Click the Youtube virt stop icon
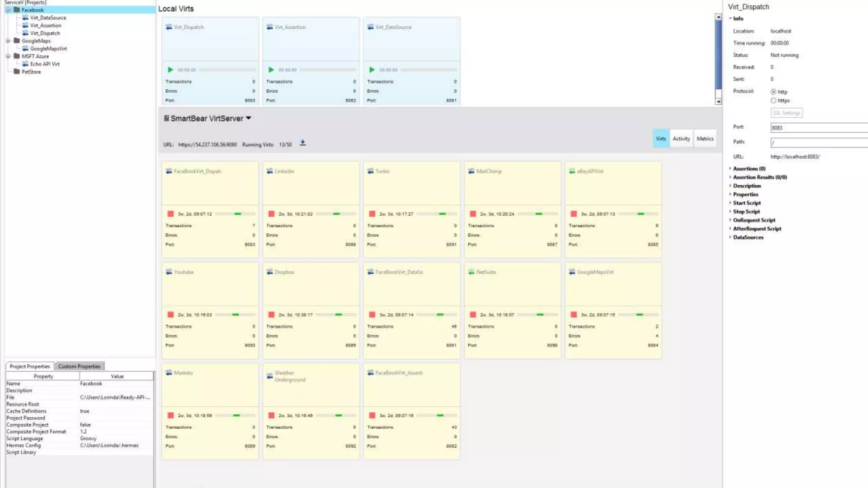868x488 pixels. [170, 315]
